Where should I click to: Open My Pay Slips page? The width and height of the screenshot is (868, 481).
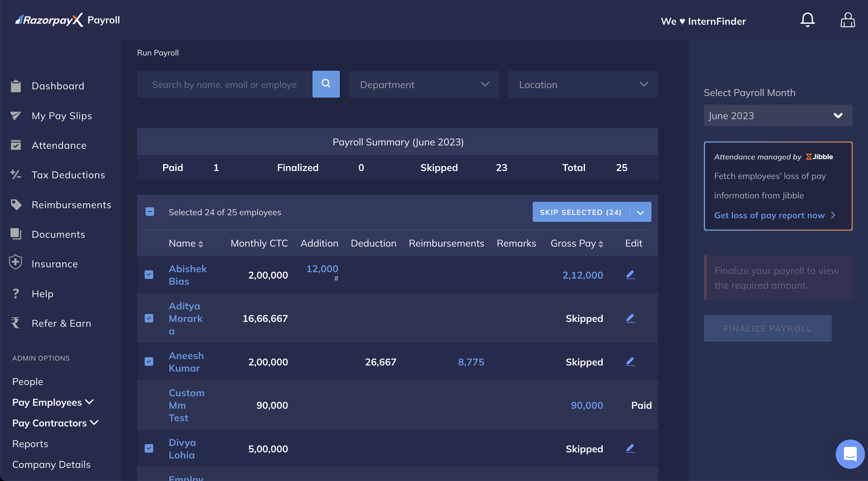pyautogui.click(x=62, y=116)
